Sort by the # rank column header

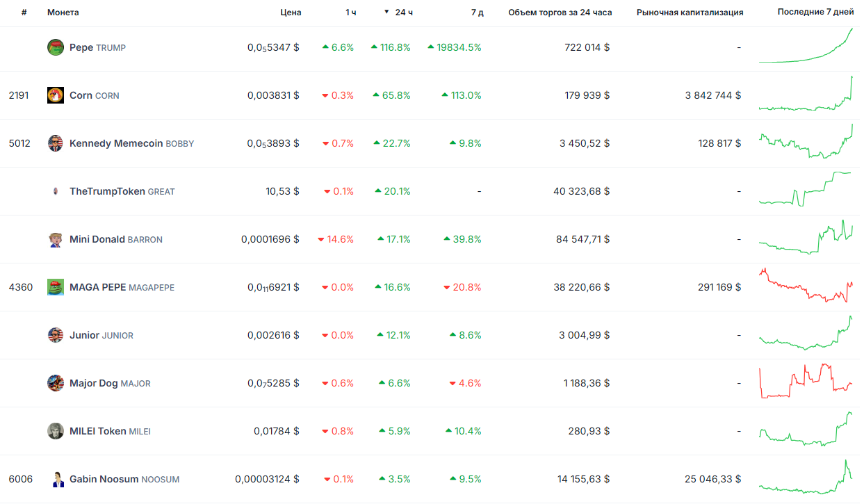tap(24, 13)
